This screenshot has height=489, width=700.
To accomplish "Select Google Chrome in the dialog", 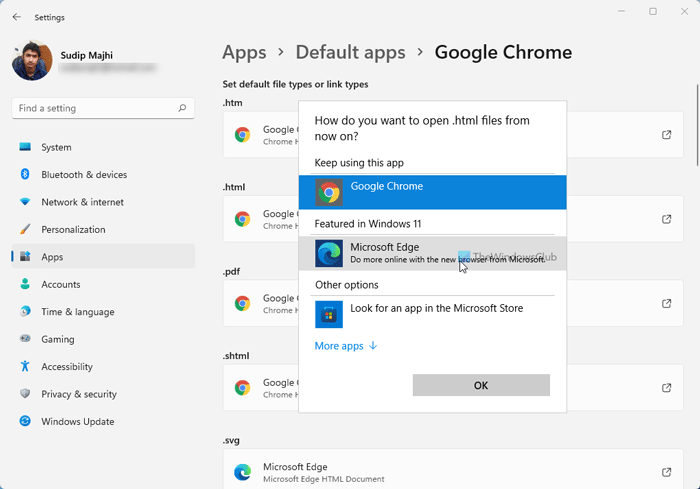I will coord(432,192).
